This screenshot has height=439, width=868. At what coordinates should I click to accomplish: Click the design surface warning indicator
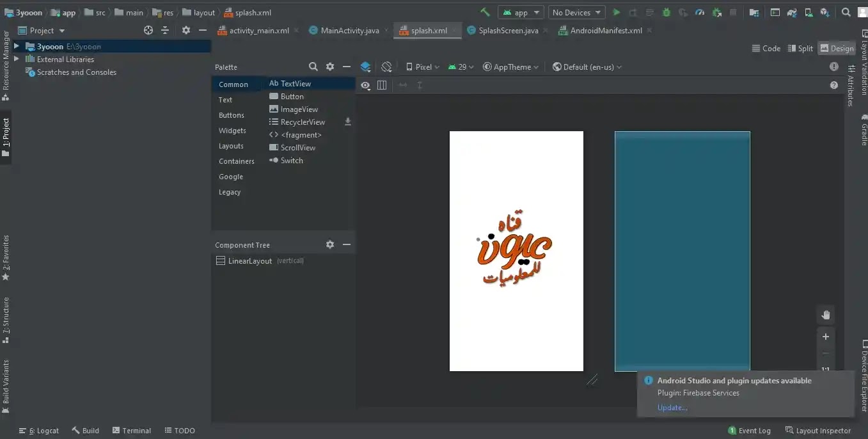point(834,67)
